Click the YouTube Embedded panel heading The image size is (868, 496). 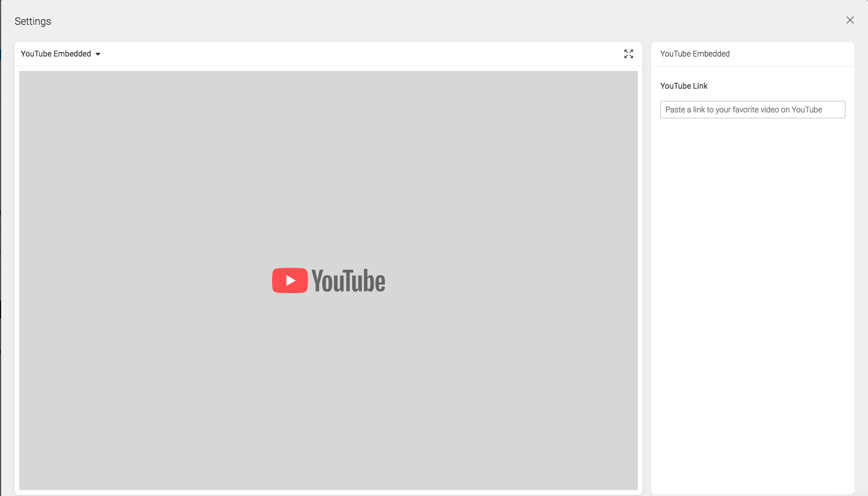695,54
